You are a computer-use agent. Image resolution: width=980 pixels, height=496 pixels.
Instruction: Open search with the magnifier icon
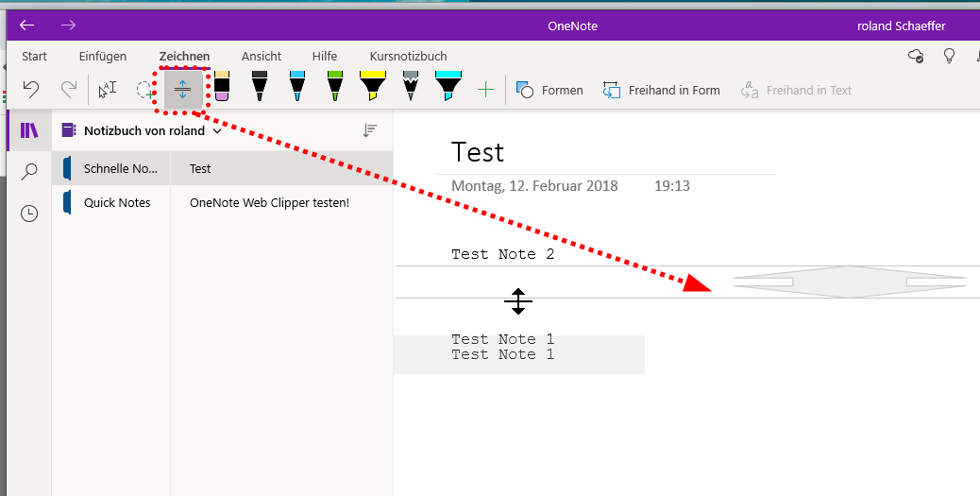point(29,171)
